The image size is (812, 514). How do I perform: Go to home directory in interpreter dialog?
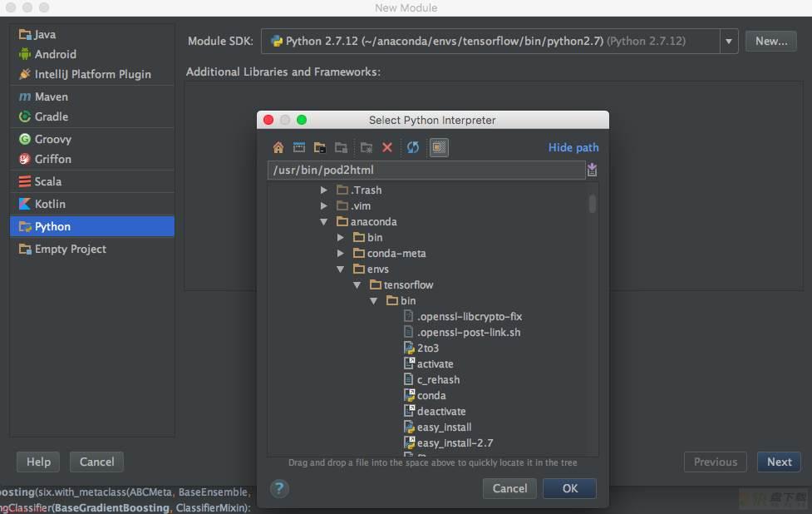[278, 148]
